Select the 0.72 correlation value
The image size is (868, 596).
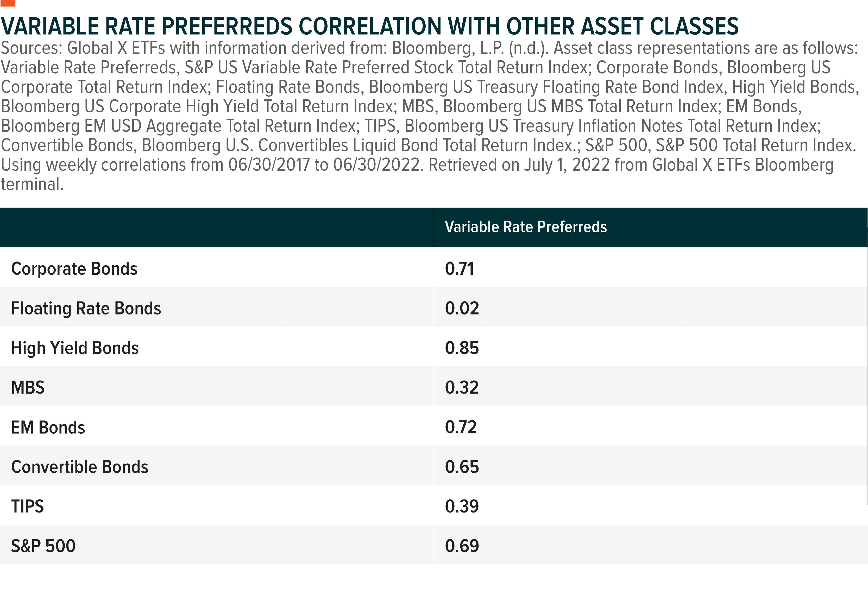click(461, 427)
